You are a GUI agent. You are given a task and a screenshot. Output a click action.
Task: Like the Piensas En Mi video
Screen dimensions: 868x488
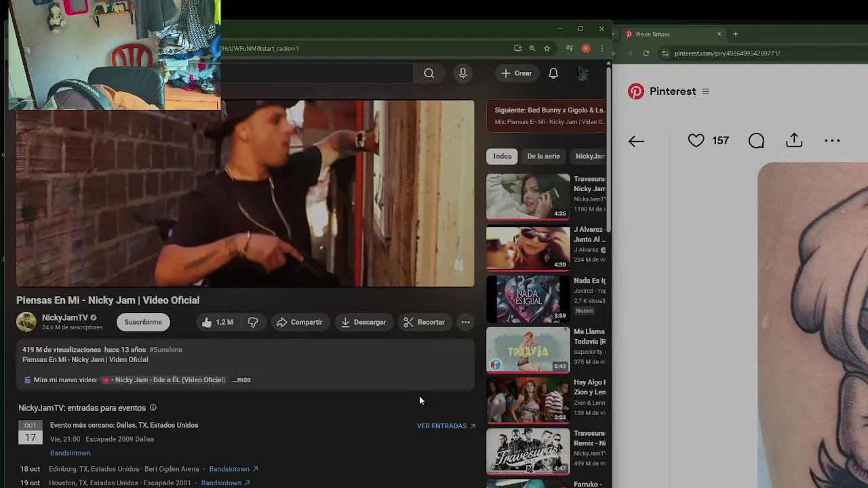(217, 323)
